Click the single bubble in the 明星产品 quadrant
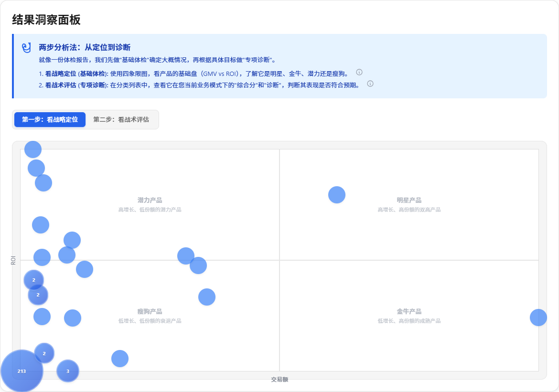The image size is (559, 392). (336, 195)
